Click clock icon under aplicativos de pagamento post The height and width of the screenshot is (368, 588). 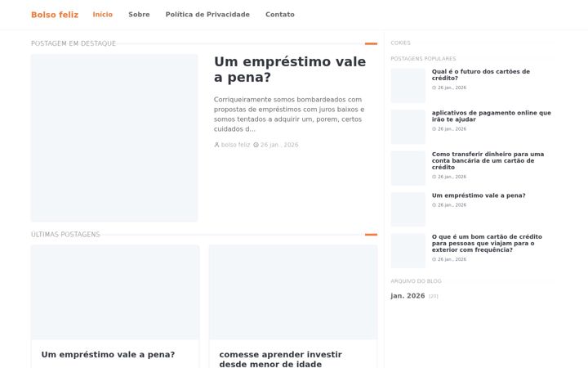[434, 129]
